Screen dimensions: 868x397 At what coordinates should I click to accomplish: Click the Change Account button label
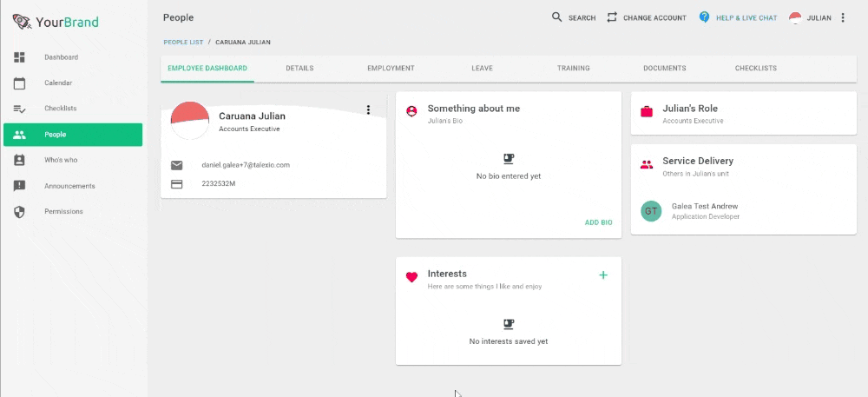[654, 18]
